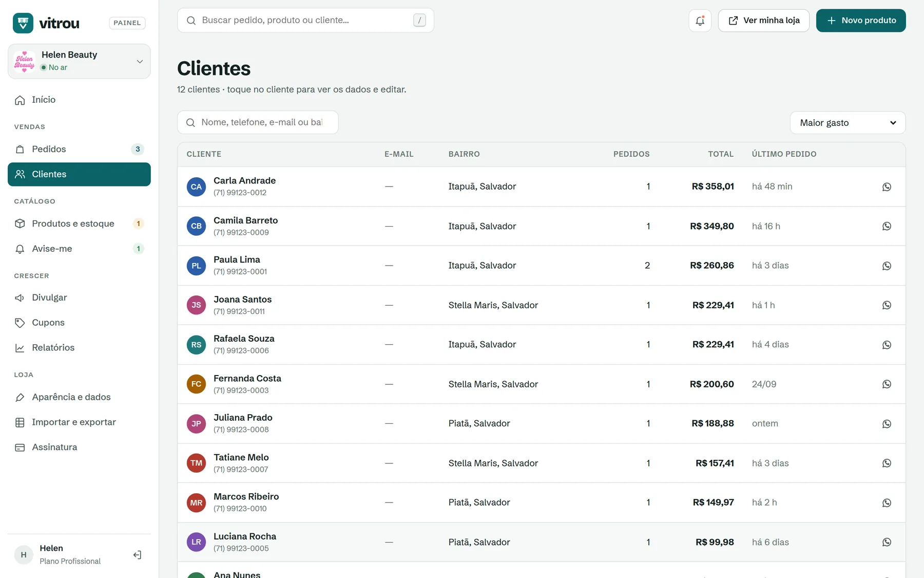Image resolution: width=924 pixels, height=578 pixels.
Task: Open WhatsApp chat for Tatiane Melo
Action: (x=887, y=463)
